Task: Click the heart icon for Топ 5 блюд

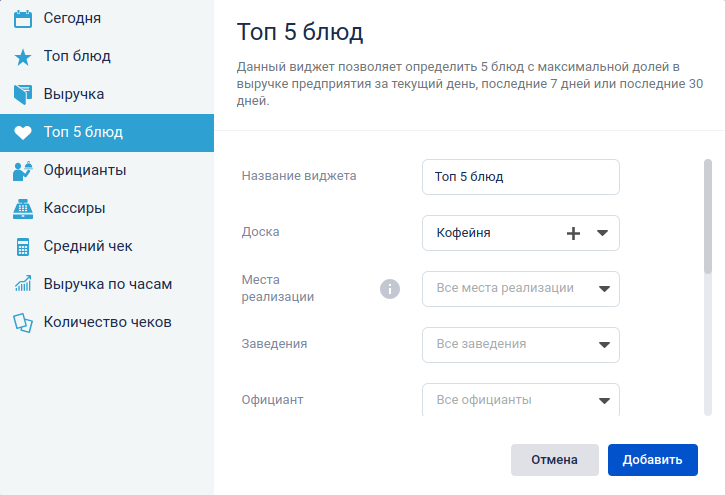Action: (x=23, y=133)
